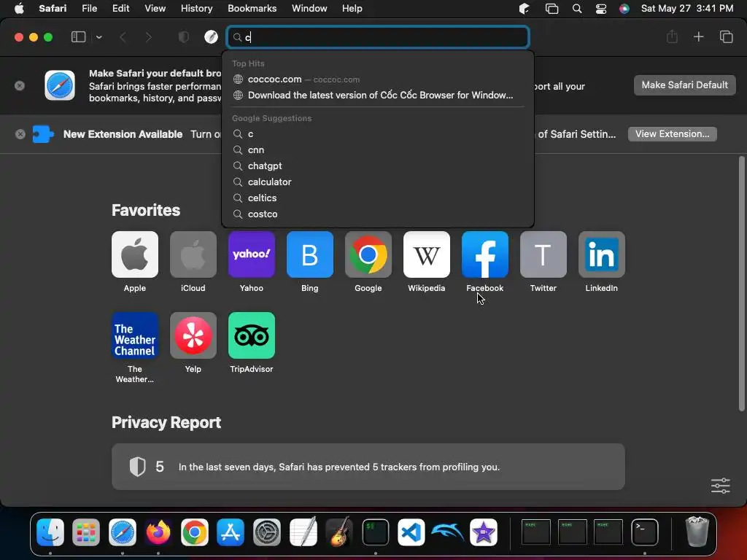Click the page vertical scrollbar
The width and height of the screenshot is (747, 560).
[x=741, y=284]
